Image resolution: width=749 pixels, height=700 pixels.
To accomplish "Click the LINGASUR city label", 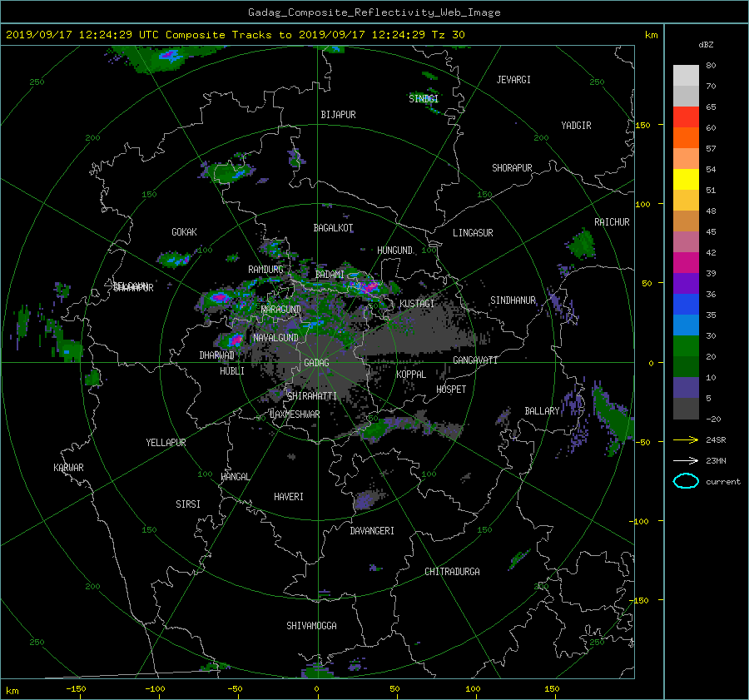I will tap(473, 233).
